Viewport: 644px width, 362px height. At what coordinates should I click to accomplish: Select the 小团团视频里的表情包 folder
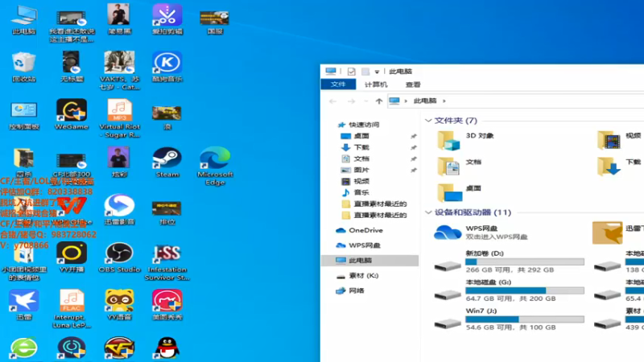coord(24,264)
